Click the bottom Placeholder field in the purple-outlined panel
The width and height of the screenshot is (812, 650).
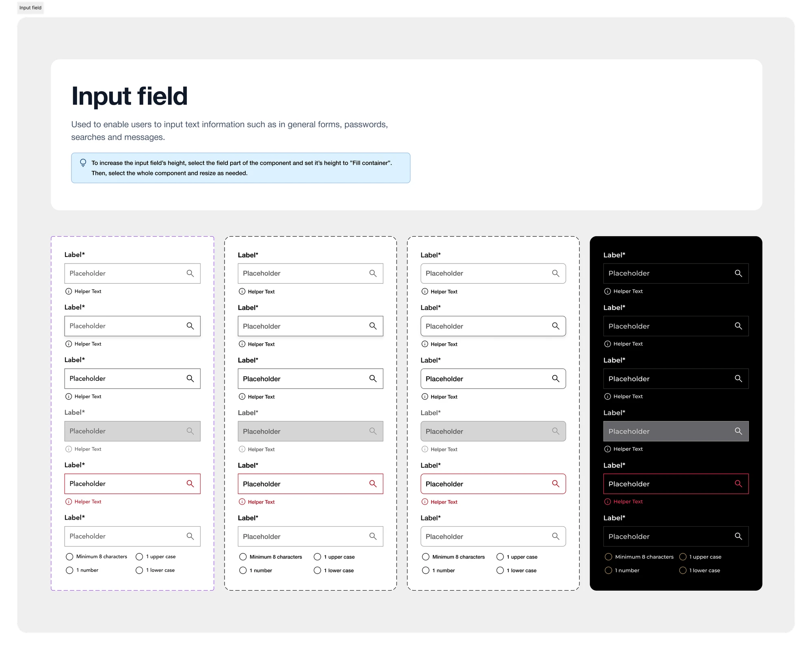pos(132,536)
